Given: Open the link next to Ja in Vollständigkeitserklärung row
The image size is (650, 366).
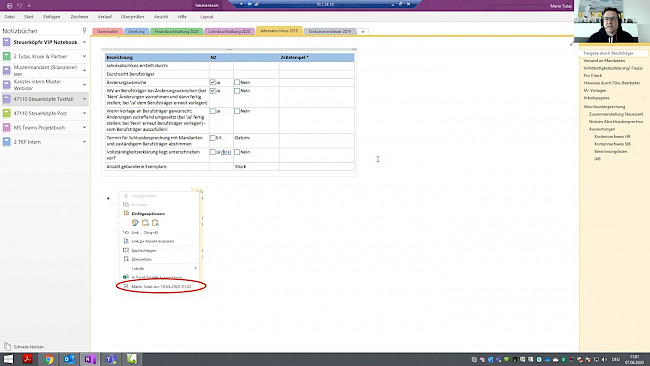Looking at the screenshot, I should tap(226, 152).
